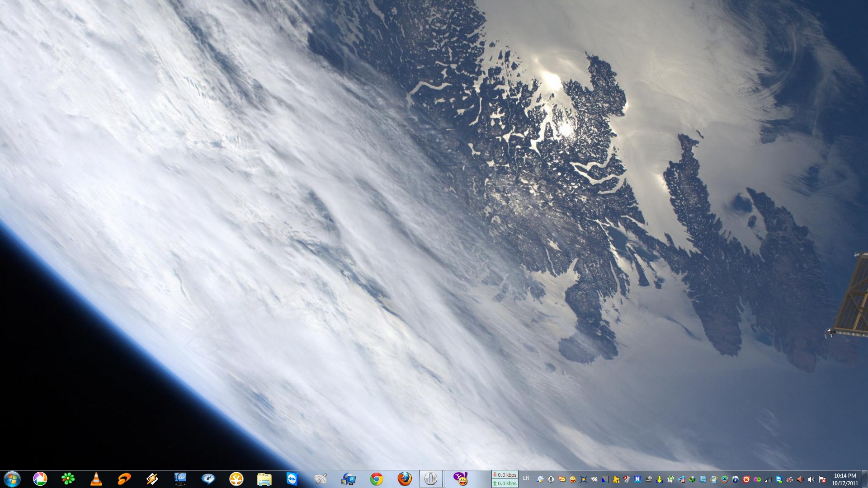This screenshot has width=868, height=488.
Task: Open jetAudio orange swirl taskbar icon
Action: pyautogui.click(x=124, y=479)
